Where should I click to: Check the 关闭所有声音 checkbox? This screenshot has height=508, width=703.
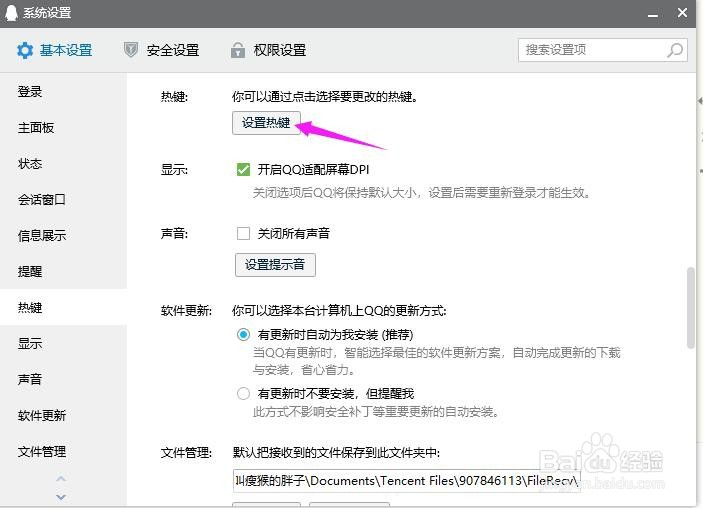coord(243,233)
